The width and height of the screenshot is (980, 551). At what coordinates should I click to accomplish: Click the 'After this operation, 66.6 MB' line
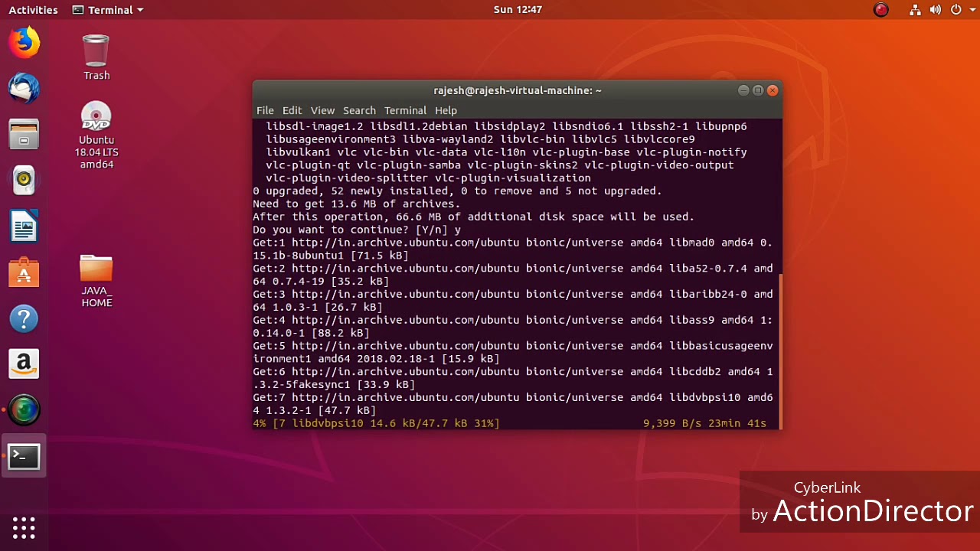point(473,217)
